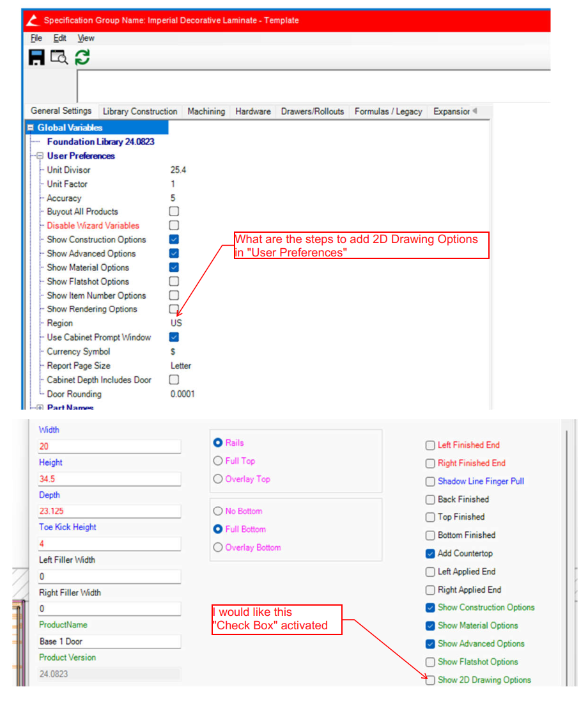Enable Show 2D Drawing Options checkbox
The width and height of the screenshot is (588, 715).
[430, 680]
